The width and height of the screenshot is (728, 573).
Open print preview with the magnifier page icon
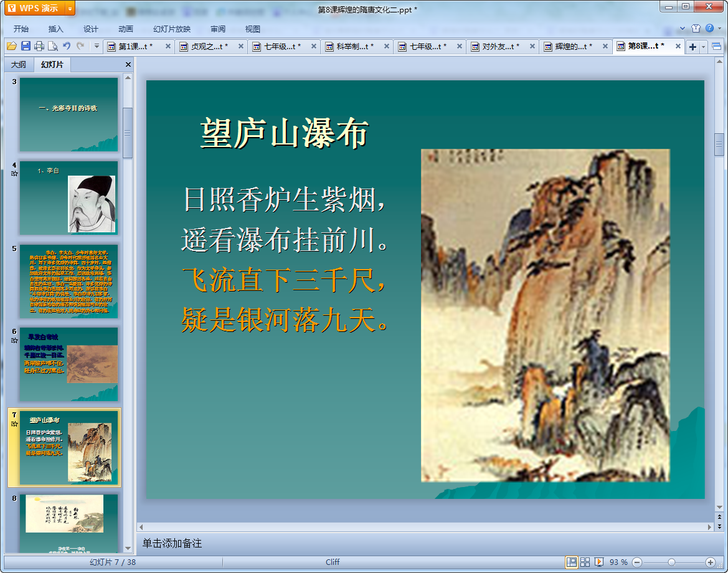click(x=53, y=46)
